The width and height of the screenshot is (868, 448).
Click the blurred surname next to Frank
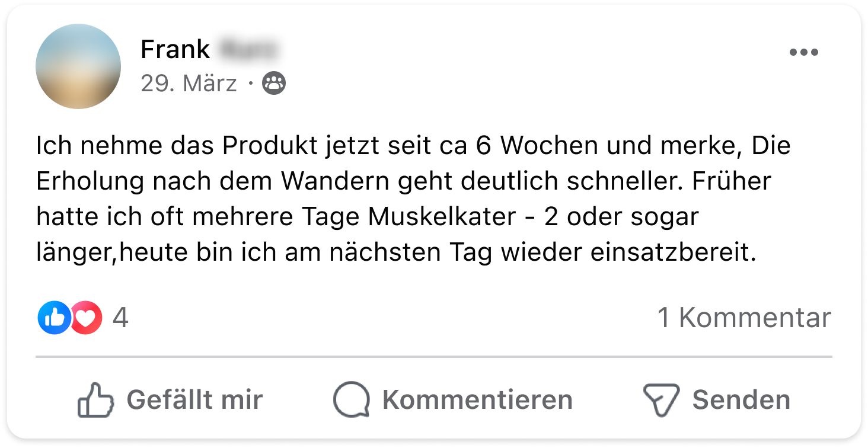pyautogui.click(x=248, y=49)
